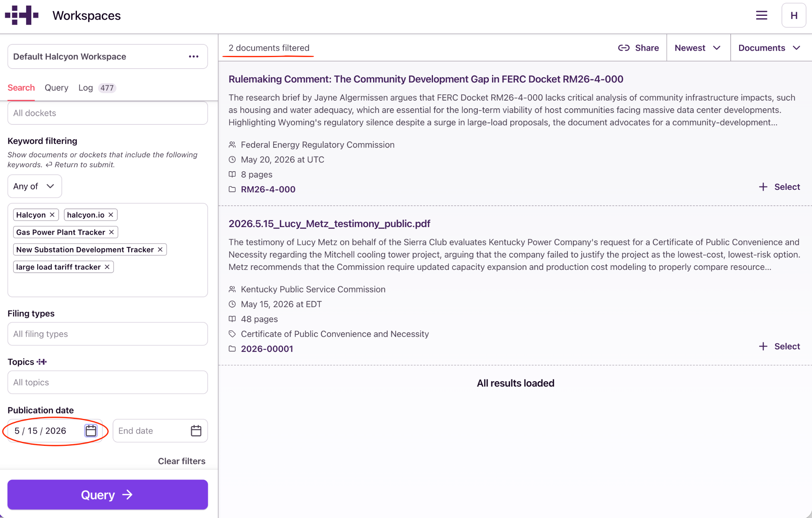Open the Any of keyword mode dropdown
The height and width of the screenshot is (518, 812).
tap(34, 186)
